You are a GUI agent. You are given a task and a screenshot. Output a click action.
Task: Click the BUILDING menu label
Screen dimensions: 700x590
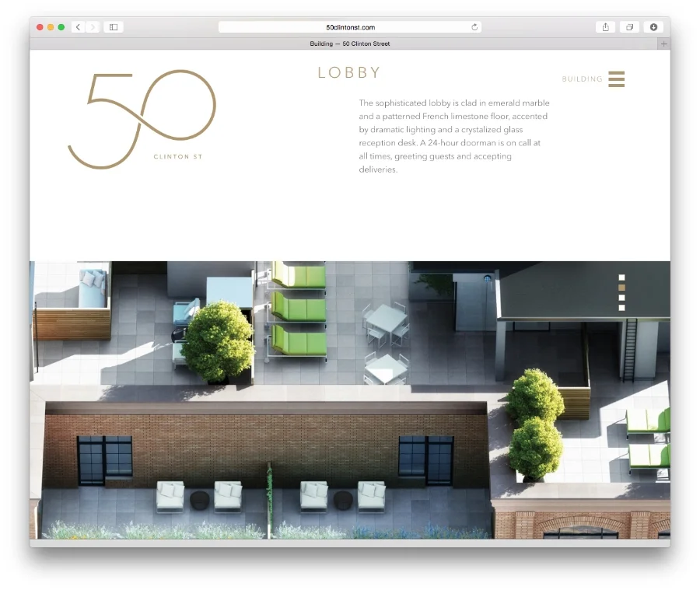[x=582, y=79]
